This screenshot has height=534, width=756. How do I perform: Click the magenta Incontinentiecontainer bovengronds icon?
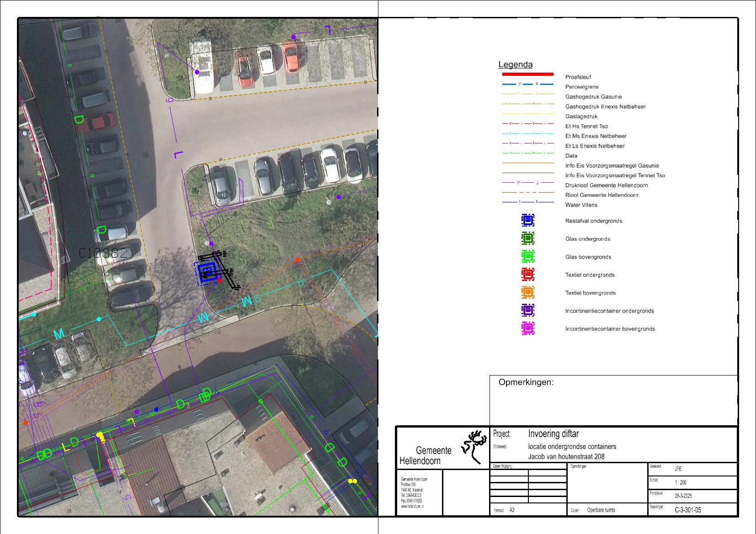click(528, 328)
